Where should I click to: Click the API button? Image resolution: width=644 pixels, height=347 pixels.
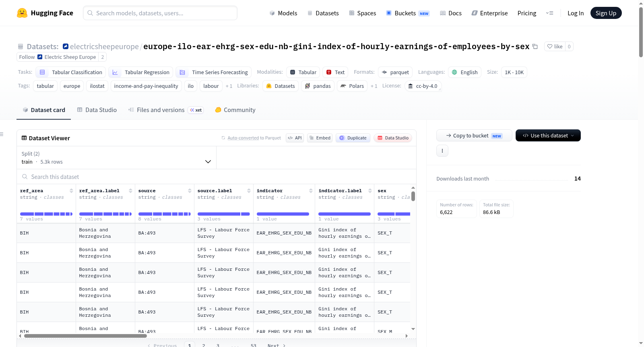coord(295,138)
